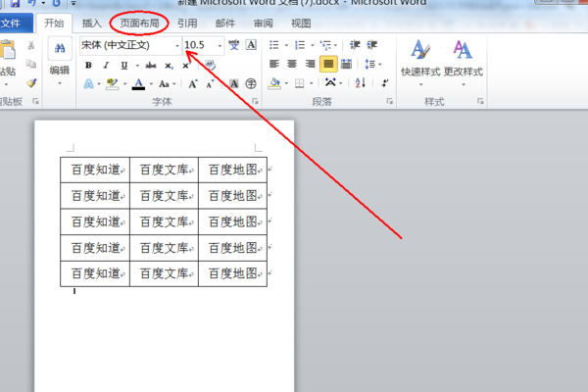Screen dimensions: 588x392
Task: Toggle show/hide paragraph marks
Action: point(385,83)
